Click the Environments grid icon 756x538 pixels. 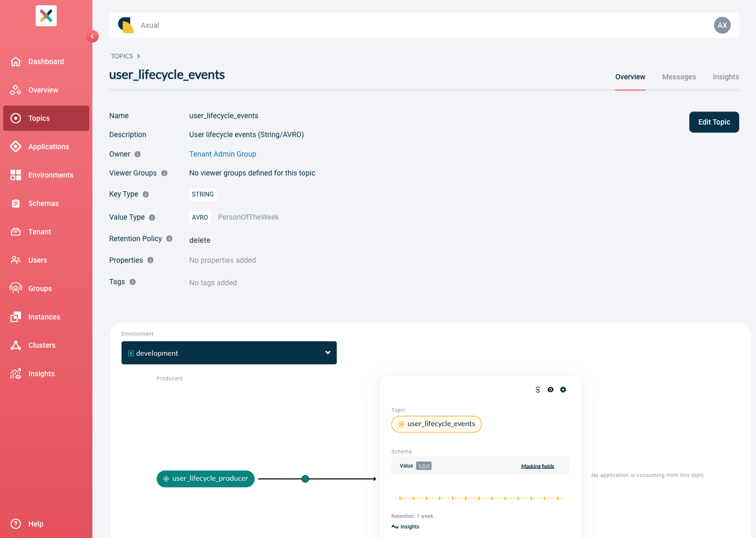click(16, 175)
